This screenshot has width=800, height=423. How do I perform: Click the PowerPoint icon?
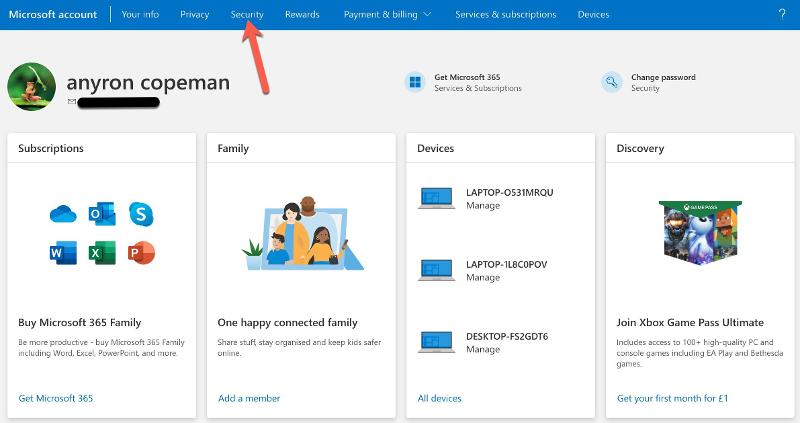pos(141,253)
